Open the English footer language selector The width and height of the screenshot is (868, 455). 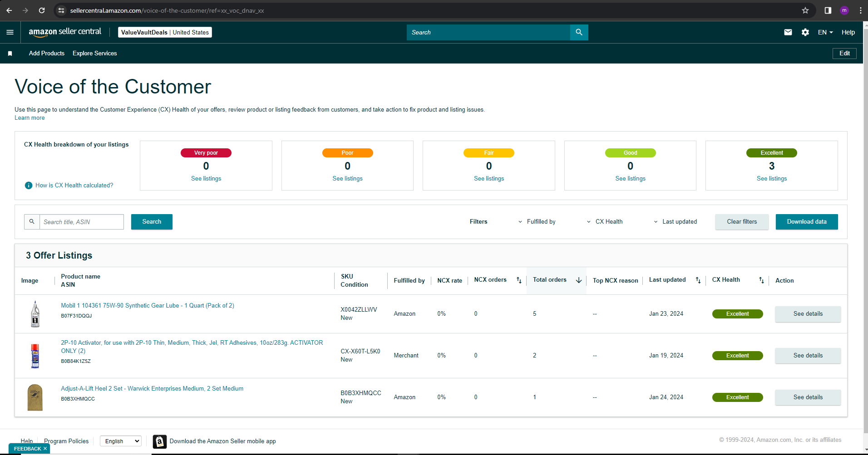coord(121,441)
